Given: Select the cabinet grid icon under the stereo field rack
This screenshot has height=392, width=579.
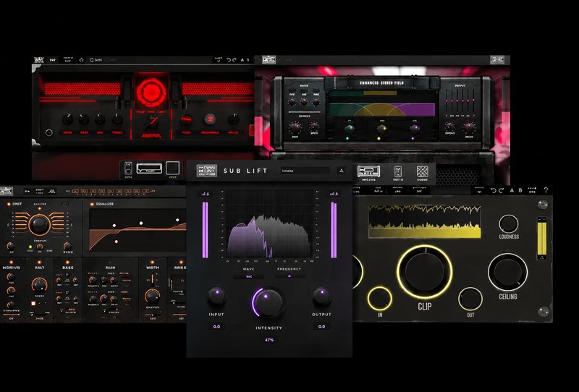Looking at the screenshot, I should [x=423, y=171].
